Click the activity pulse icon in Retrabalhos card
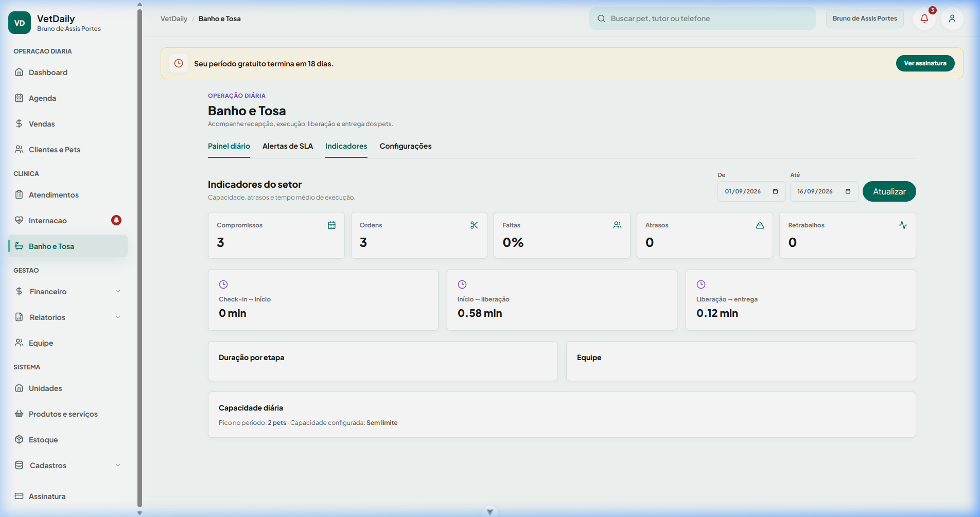980x517 pixels. tap(903, 225)
